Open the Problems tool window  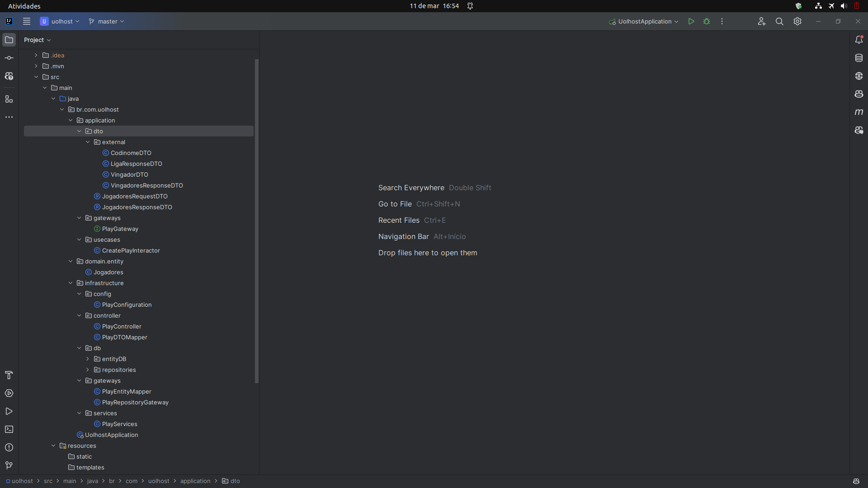[x=9, y=447]
